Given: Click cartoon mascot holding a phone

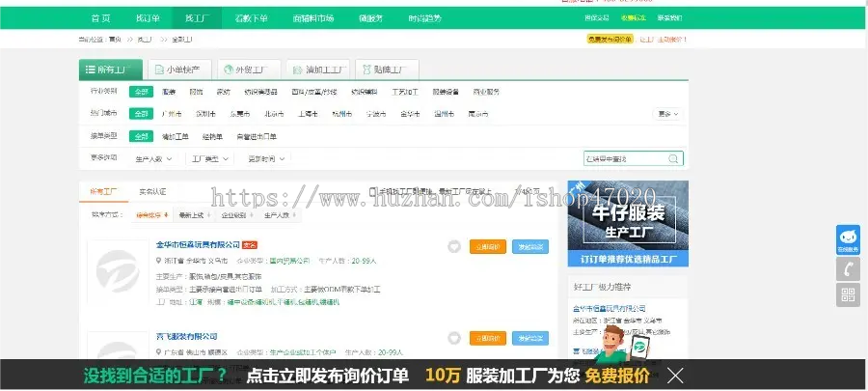Looking at the screenshot, I should (622, 345).
